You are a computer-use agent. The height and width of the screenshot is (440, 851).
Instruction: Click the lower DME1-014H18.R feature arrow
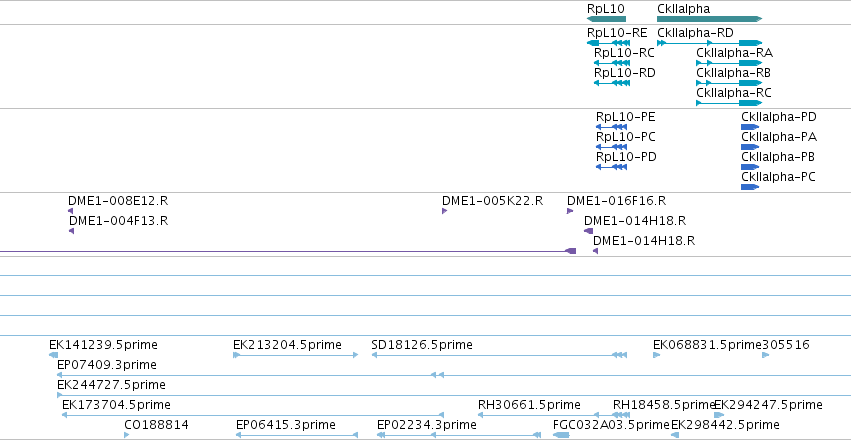pyautogui.click(x=595, y=251)
